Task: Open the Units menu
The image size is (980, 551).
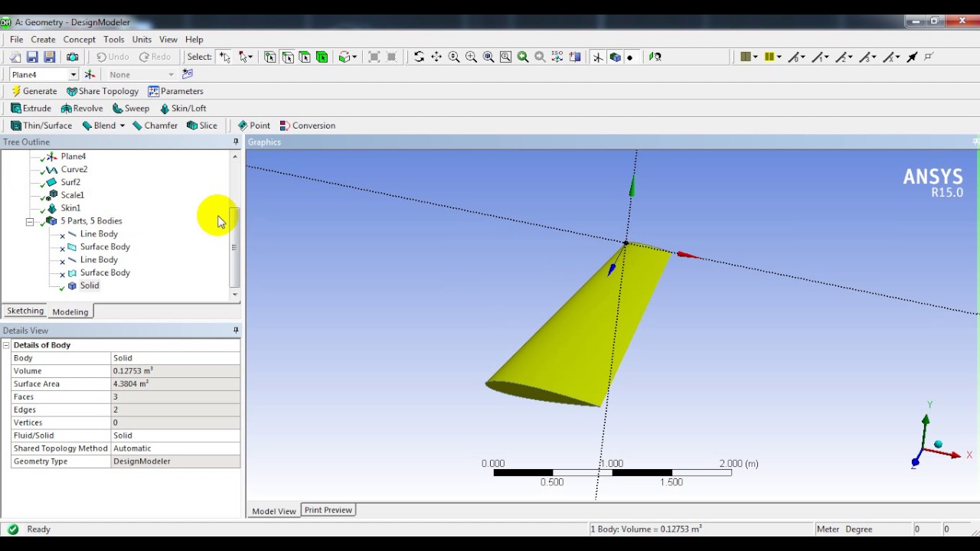Action: [x=142, y=39]
